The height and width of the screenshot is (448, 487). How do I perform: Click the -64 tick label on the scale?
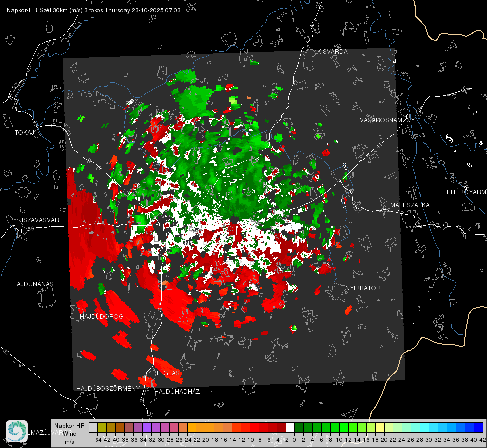coord(97,440)
